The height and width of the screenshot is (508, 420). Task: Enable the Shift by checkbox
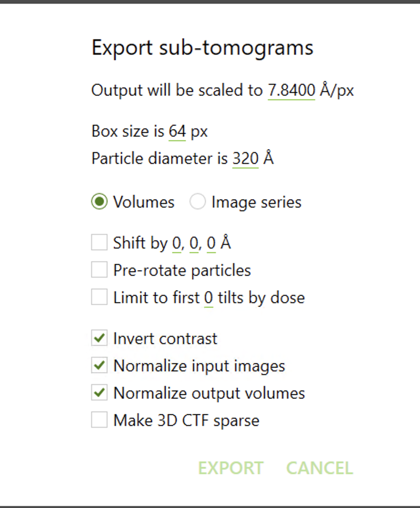coord(99,243)
